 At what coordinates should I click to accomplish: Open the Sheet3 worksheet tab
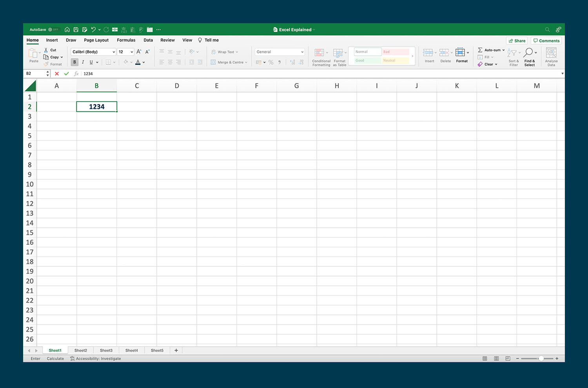(x=106, y=350)
